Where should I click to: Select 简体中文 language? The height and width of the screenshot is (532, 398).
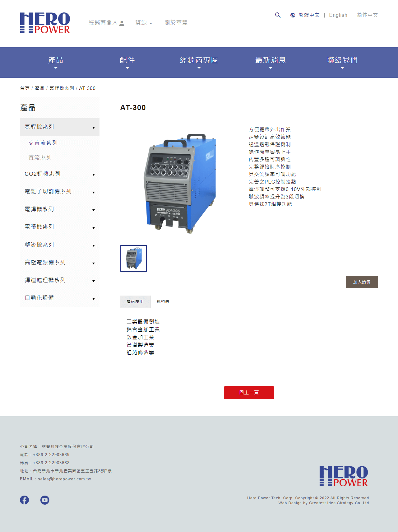click(368, 15)
